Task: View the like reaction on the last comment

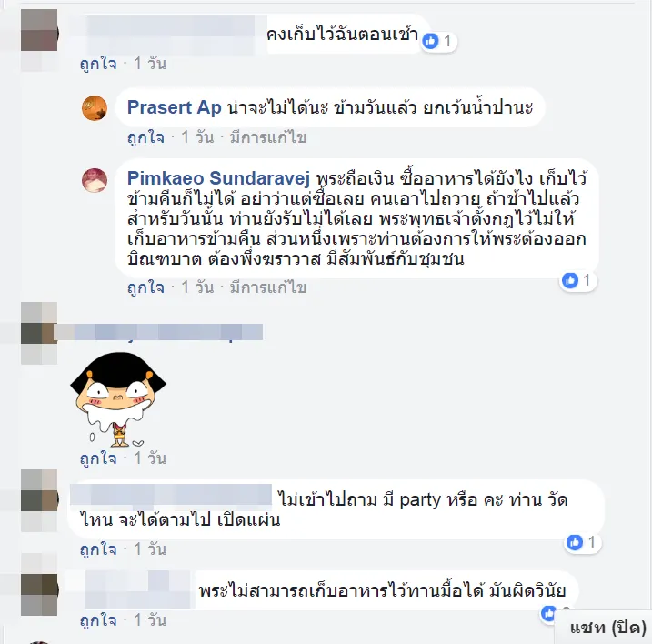Action: pyautogui.click(x=550, y=613)
